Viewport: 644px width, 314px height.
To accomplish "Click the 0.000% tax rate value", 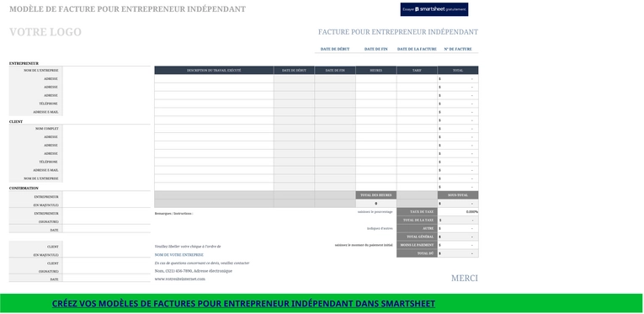I will click(472, 212).
